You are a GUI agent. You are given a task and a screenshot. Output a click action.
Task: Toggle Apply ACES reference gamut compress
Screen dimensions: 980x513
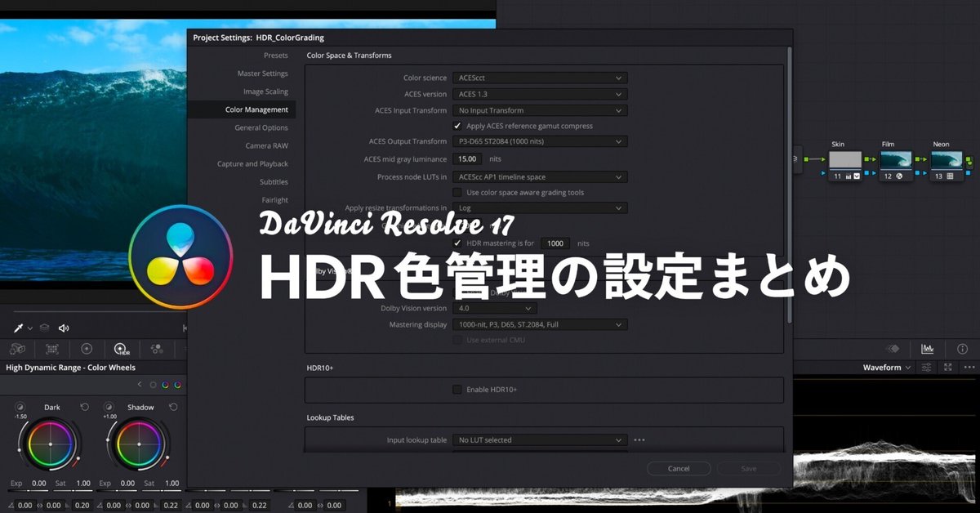[458, 126]
